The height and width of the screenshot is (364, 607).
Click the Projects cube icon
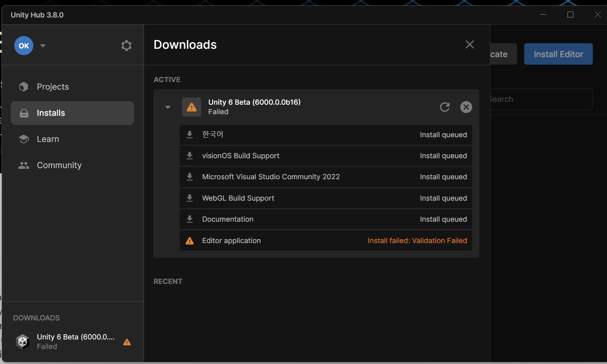coord(24,87)
